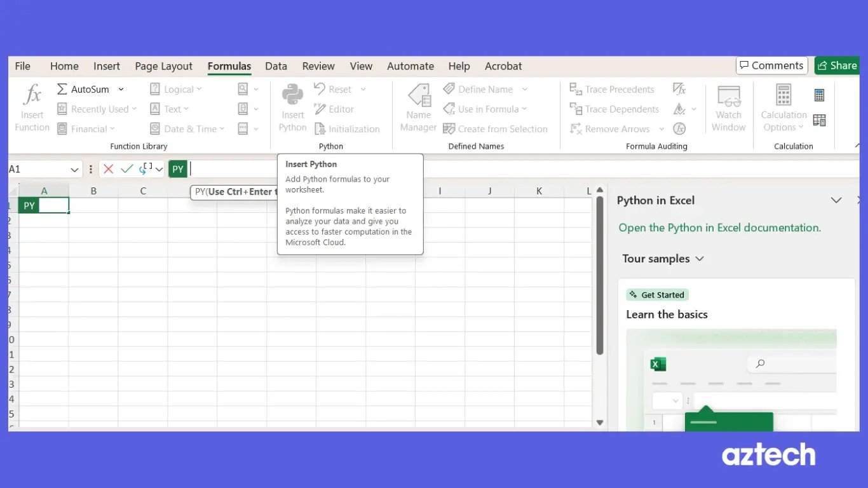Open the Watch Window
The image size is (868, 488).
coord(728,108)
